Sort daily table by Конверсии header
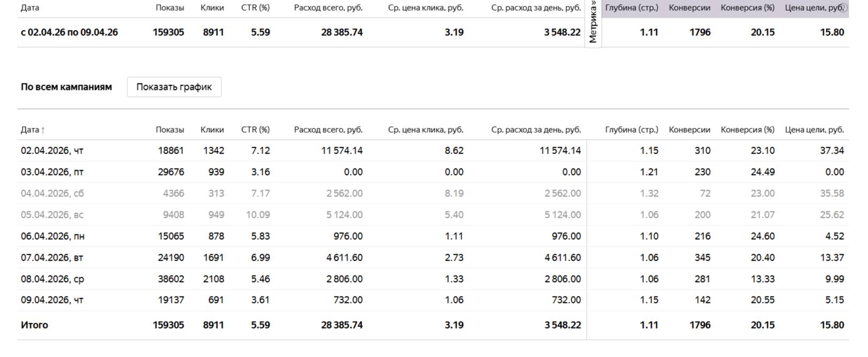The width and height of the screenshot is (868, 357). (x=689, y=130)
